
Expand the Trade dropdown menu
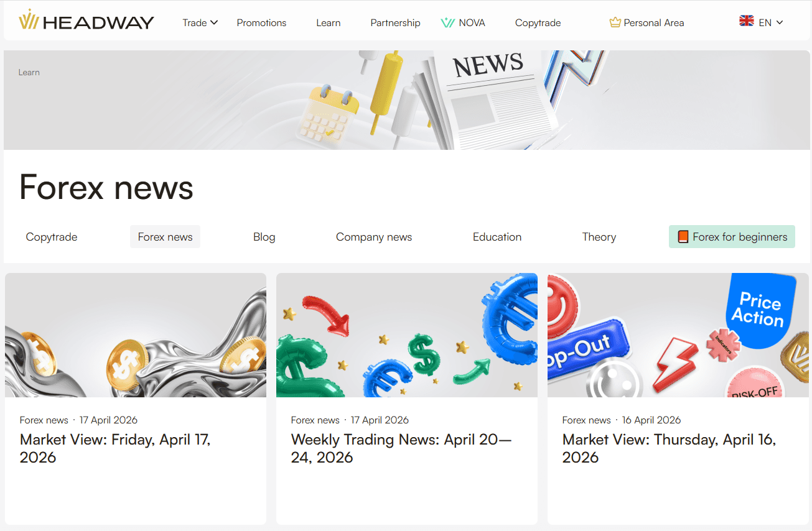pos(200,23)
